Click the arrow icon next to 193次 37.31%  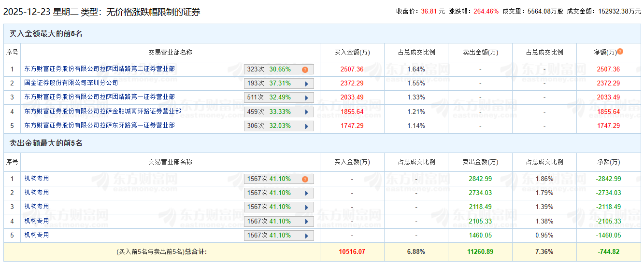coord(306,84)
